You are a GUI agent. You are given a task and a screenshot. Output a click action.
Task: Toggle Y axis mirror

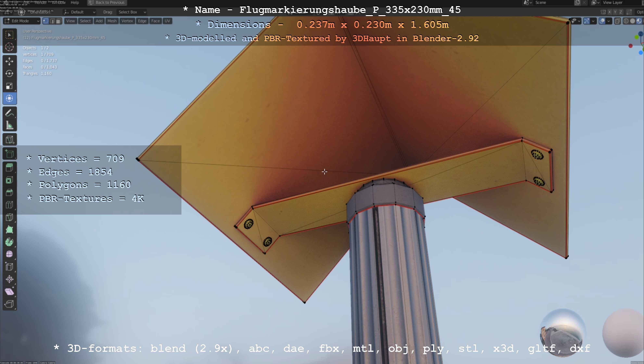(615, 12)
